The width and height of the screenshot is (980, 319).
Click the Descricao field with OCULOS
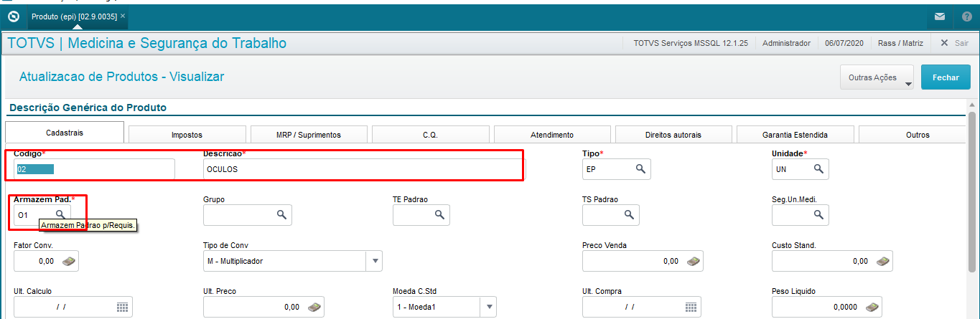(x=364, y=169)
